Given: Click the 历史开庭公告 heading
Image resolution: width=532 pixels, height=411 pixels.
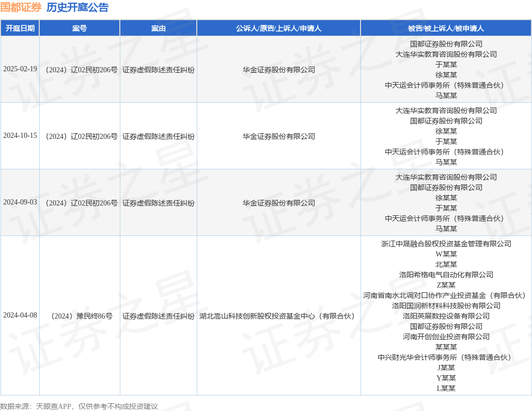Looking at the screenshot, I should click(77, 7).
